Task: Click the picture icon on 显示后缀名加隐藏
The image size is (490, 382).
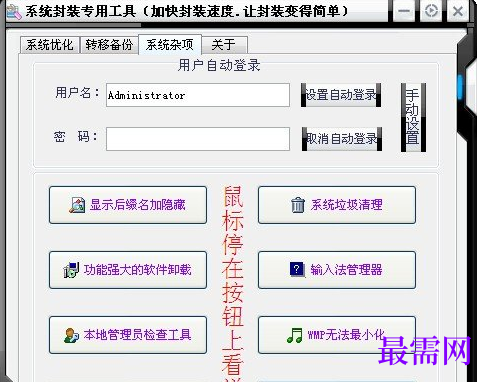Action: coord(77,205)
